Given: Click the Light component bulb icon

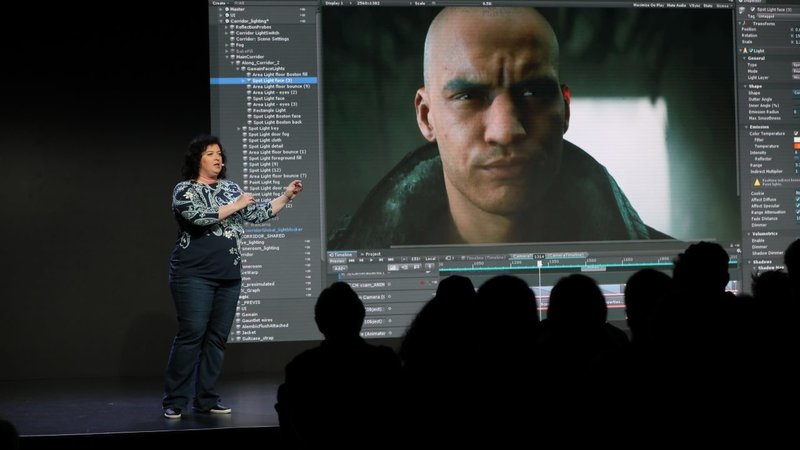Looking at the screenshot, I should [x=745, y=51].
